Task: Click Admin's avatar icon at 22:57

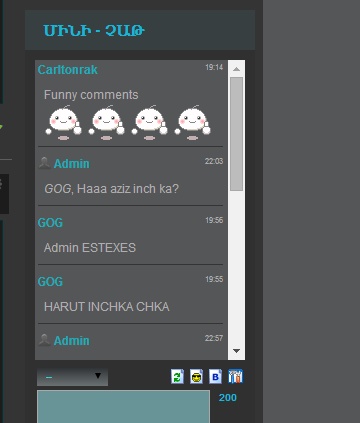Action: (44, 340)
